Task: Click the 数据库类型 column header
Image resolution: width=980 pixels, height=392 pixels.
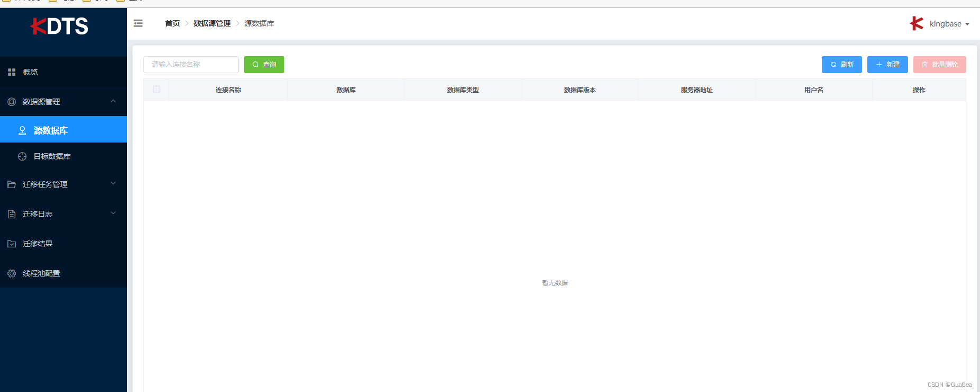Action: (x=463, y=90)
